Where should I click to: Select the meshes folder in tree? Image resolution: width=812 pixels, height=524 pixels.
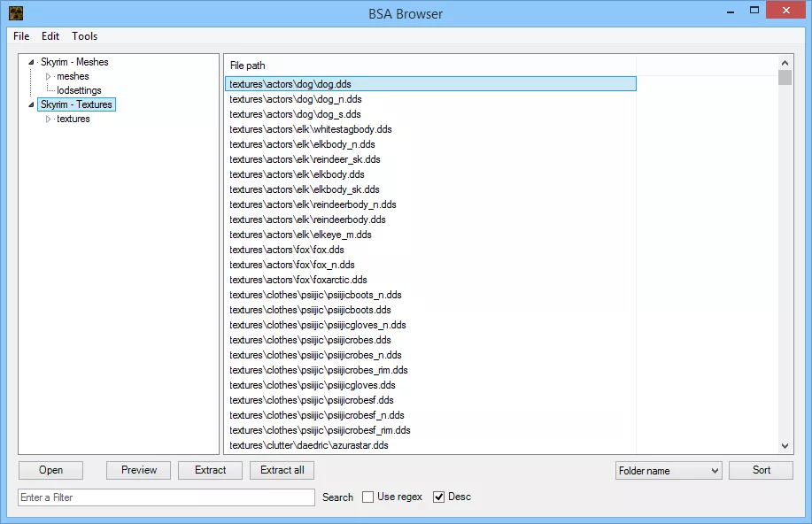tap(73, 76)
